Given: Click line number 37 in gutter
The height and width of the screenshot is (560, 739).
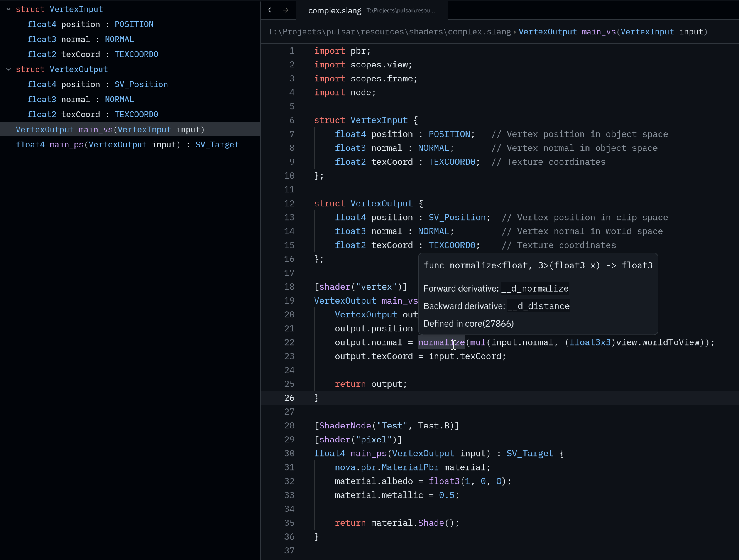Looking at the screenshot, I should tap(289, 550).
